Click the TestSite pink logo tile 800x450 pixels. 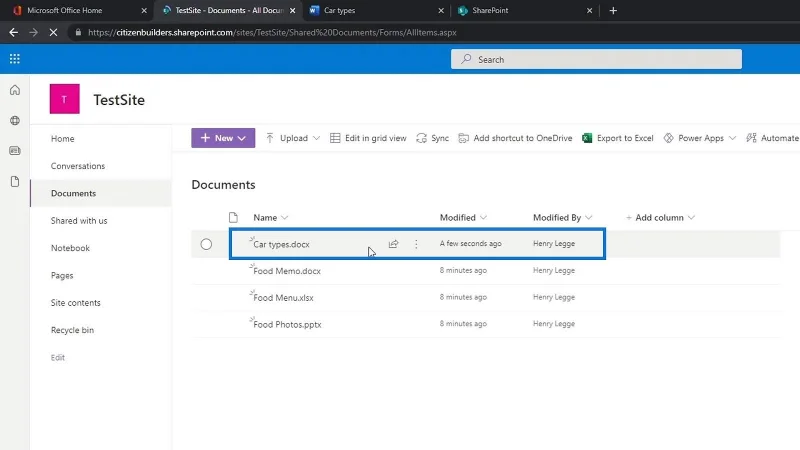point(64,99)
